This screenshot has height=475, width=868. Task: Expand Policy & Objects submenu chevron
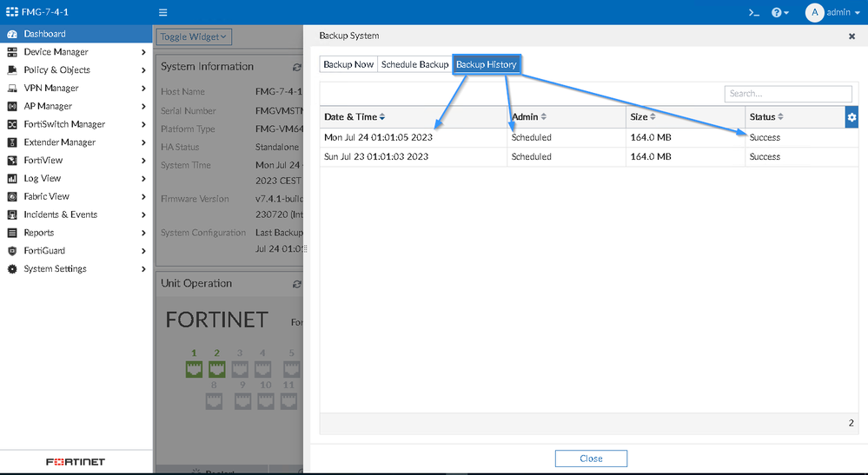pos(143,70)
